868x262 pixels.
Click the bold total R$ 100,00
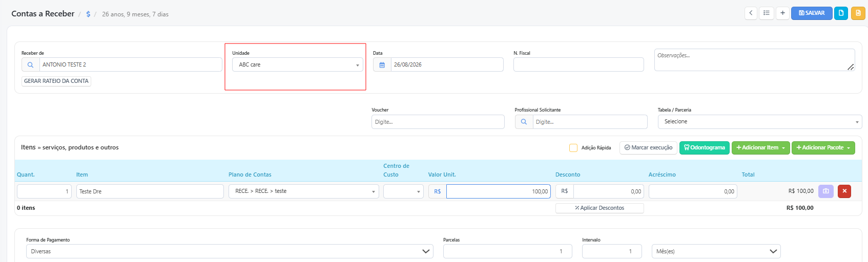800,208
